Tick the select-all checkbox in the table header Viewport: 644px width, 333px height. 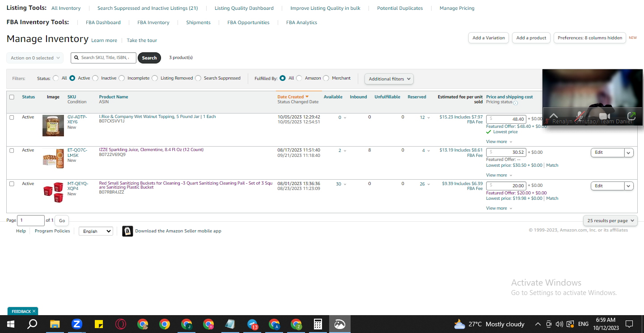pos(12,97)
